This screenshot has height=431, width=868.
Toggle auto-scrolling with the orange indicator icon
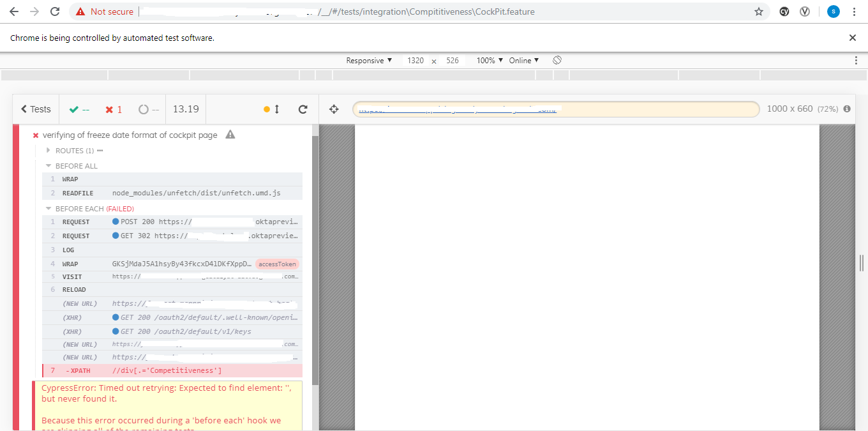pyautogui.click(x=271, y=109)
